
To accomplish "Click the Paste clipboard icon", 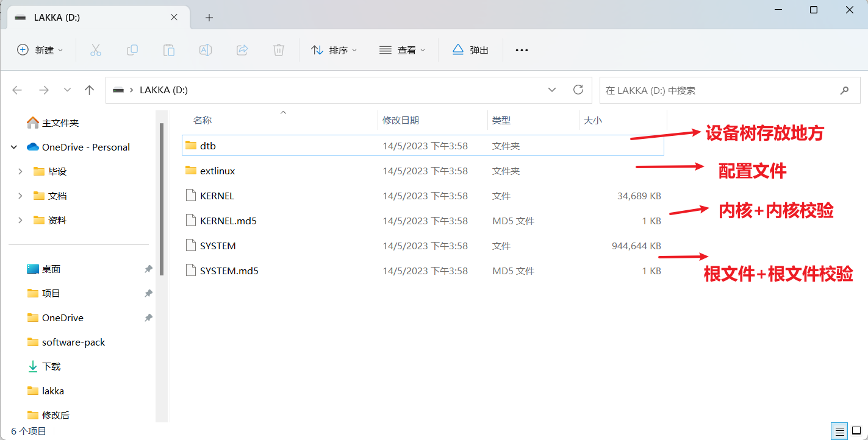I will (169, 50).
